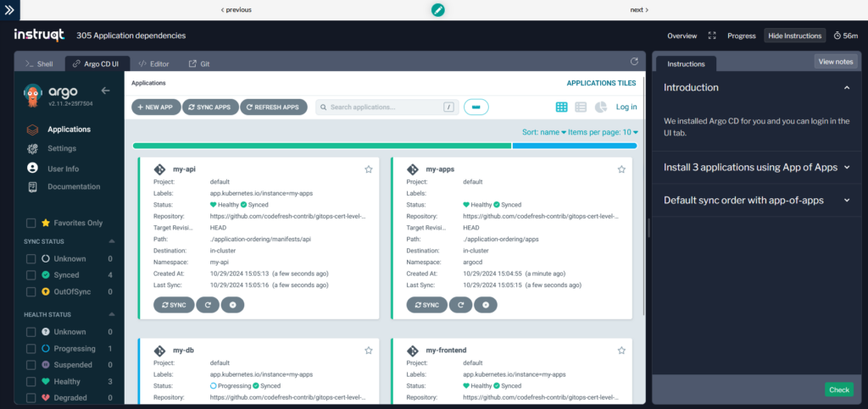Open the Editor tab
868x409 pixels.
pyautogui.click(x=154, y=64)
